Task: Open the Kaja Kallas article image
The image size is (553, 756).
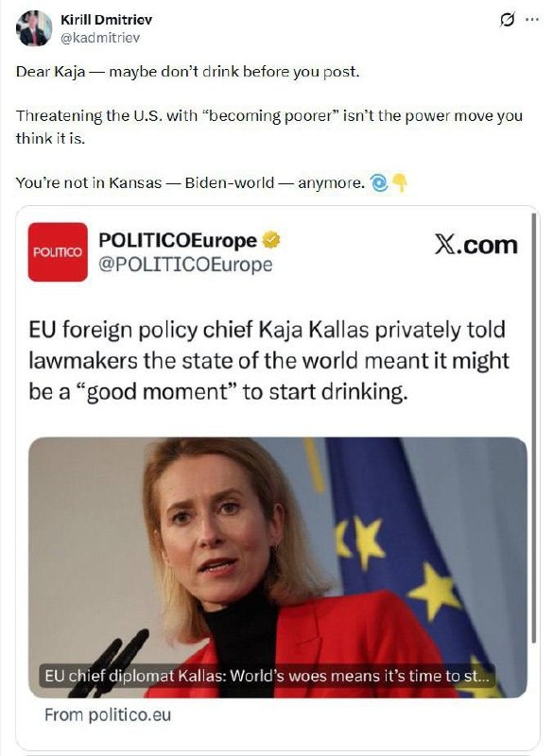Action: (x=278, y=567)
